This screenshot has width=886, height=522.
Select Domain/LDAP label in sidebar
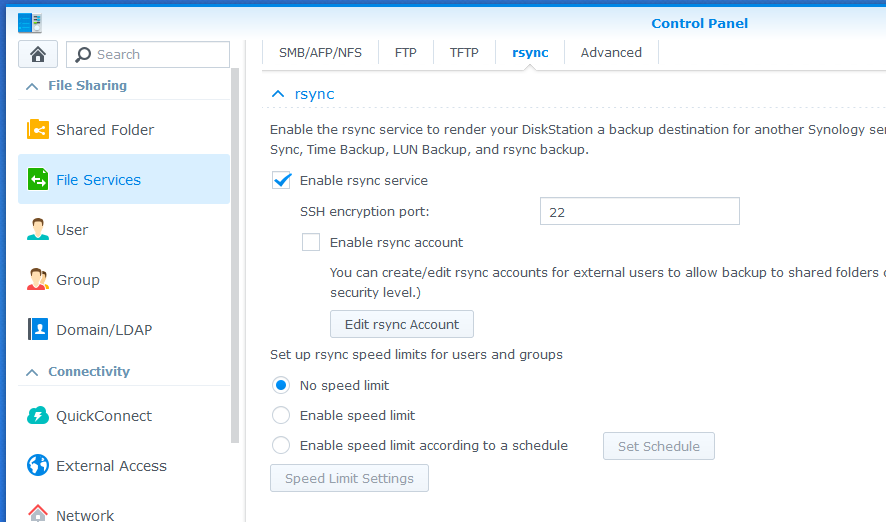105,330
